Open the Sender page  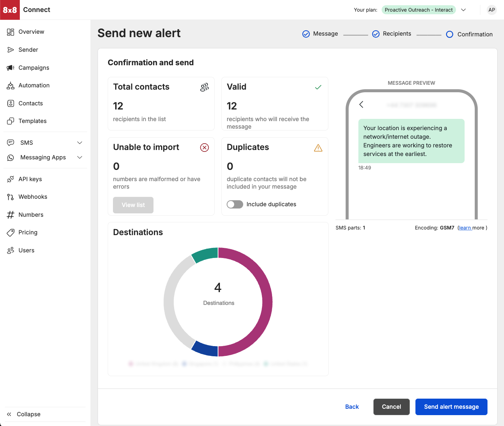tap(28, 50)
